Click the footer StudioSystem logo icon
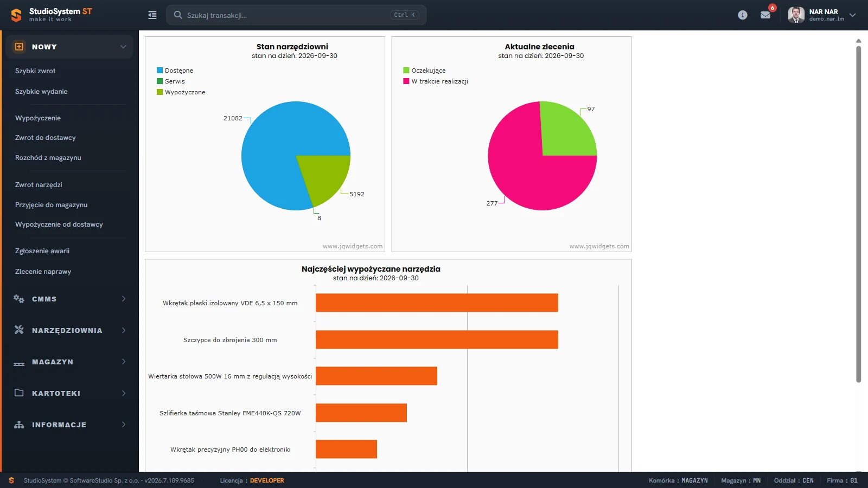The image size is (868, 488). (x=11, y=480)
